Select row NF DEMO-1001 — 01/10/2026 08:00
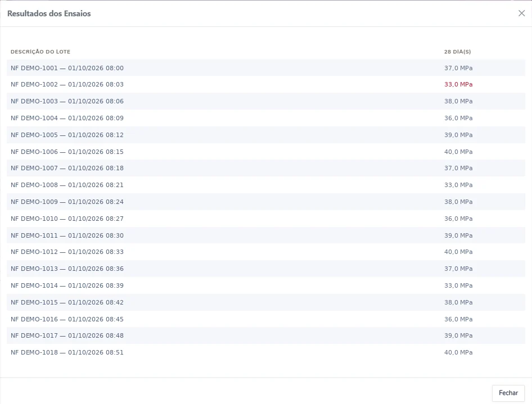The height and width of the screenshot is (404, 532). point(266,68)
